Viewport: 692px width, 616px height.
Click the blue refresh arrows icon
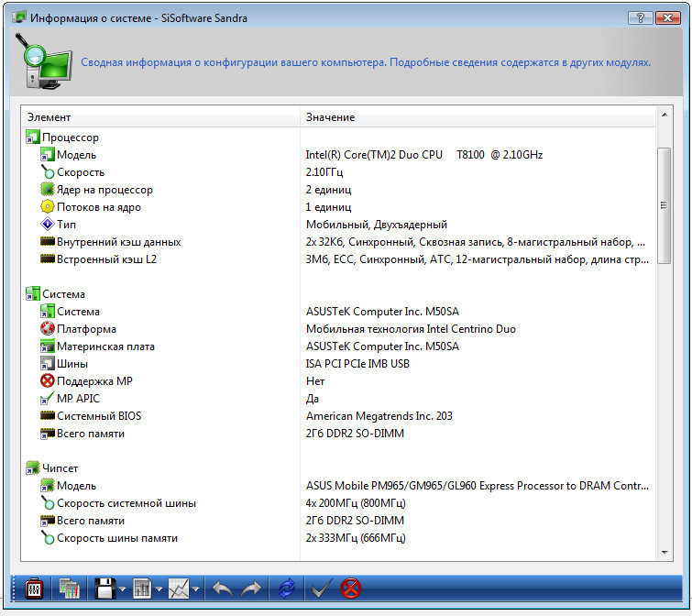(287, 588)
